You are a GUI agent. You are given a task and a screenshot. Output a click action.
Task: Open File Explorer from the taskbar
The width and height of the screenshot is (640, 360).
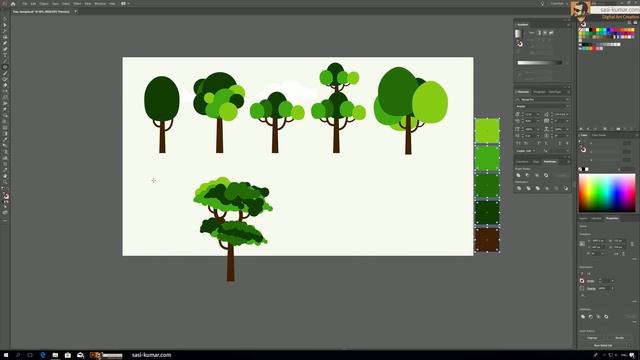pos(55,355)
